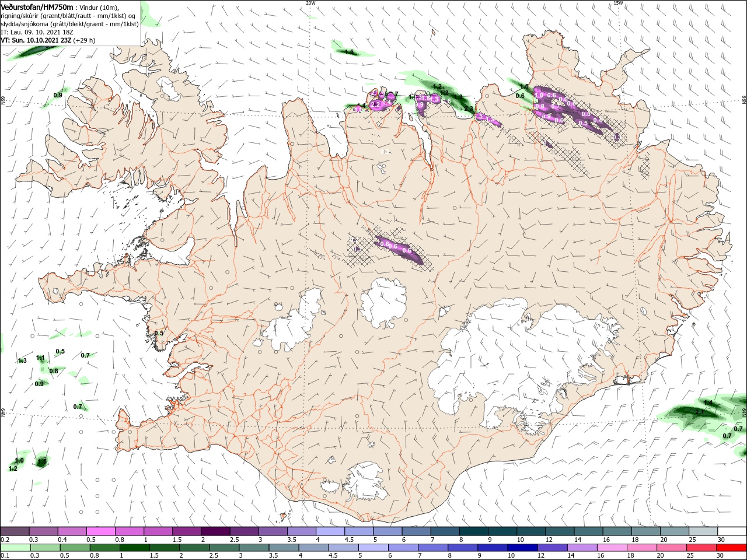Pick snow scale swatch between 1 and 1.5
The width and height of the screenshot is (747, 560).
coord(158,531)
